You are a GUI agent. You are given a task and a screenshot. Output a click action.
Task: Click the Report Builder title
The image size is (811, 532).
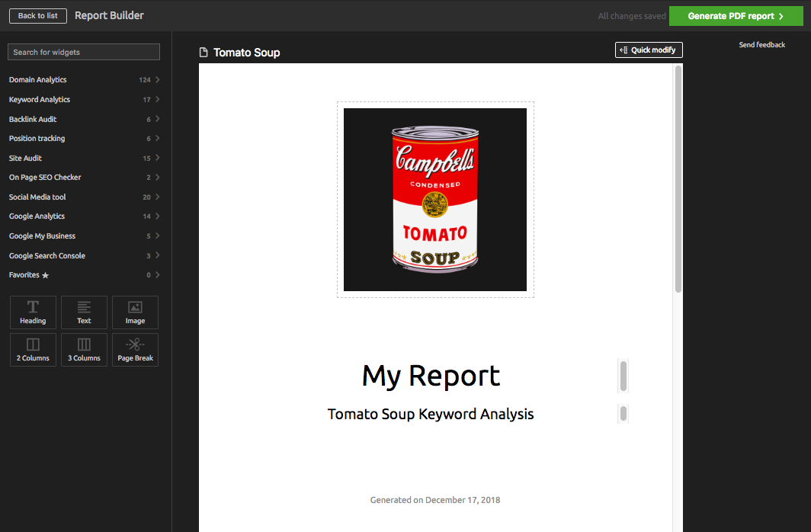coord(109,15)
